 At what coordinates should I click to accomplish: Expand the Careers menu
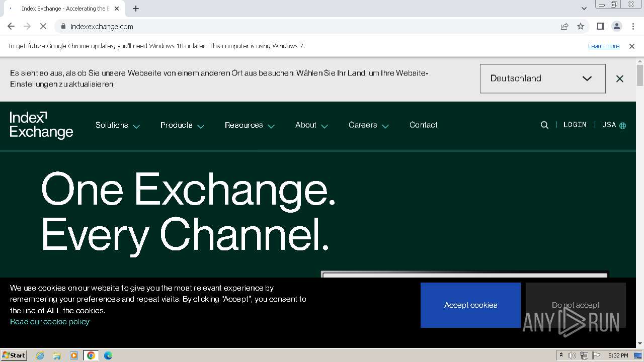click(x=369, y=125)
